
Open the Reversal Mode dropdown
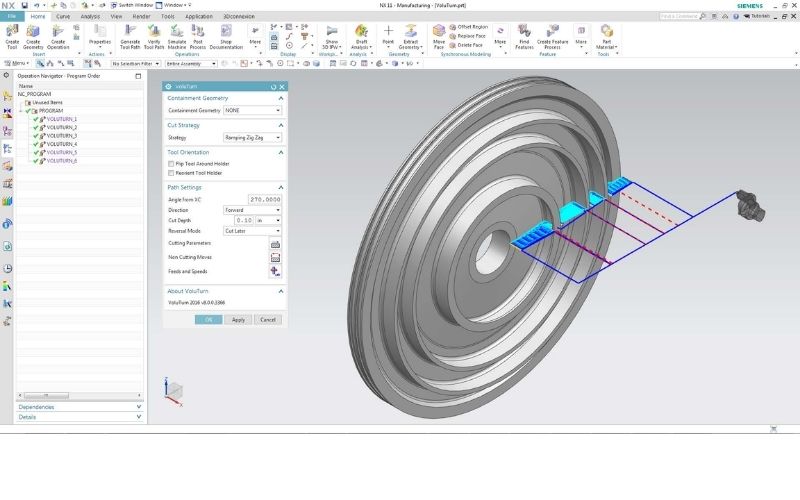click(x=253, y=231)
